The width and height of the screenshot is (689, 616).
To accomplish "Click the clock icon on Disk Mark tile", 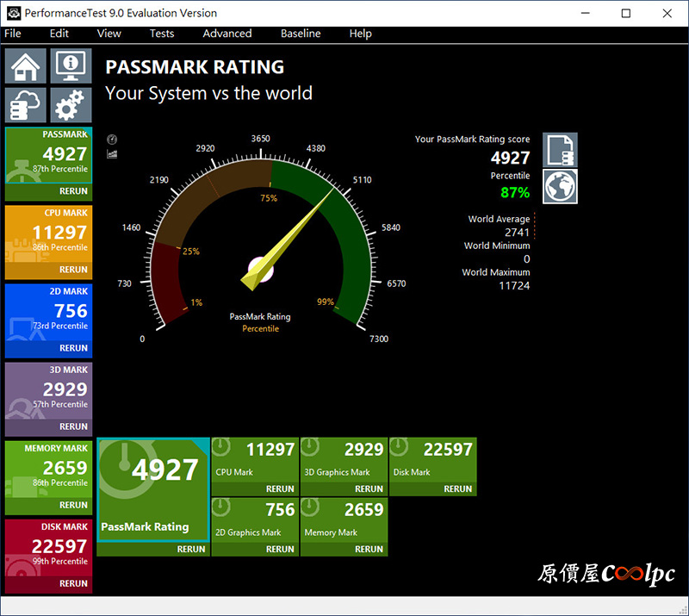I will click(399, 447).
